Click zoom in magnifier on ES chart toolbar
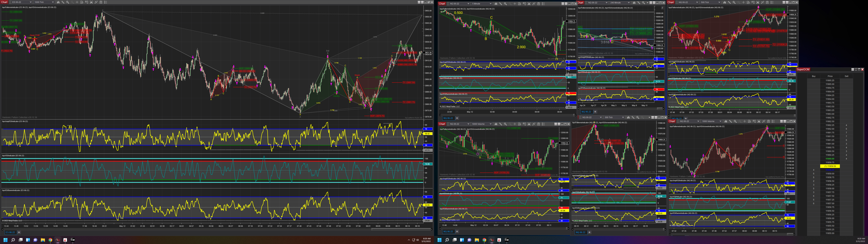This screenshot has height=244, width=868. pos(68,2)
